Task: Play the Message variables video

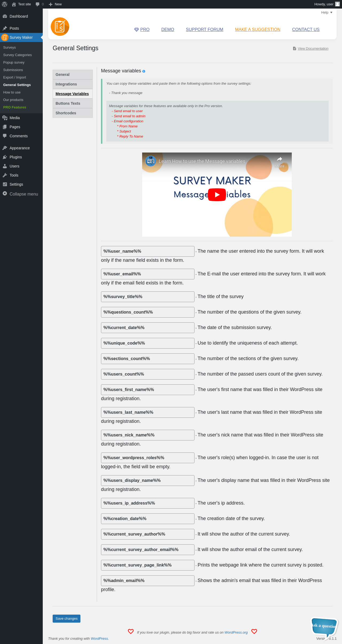Action: click(x=217, y=195)
